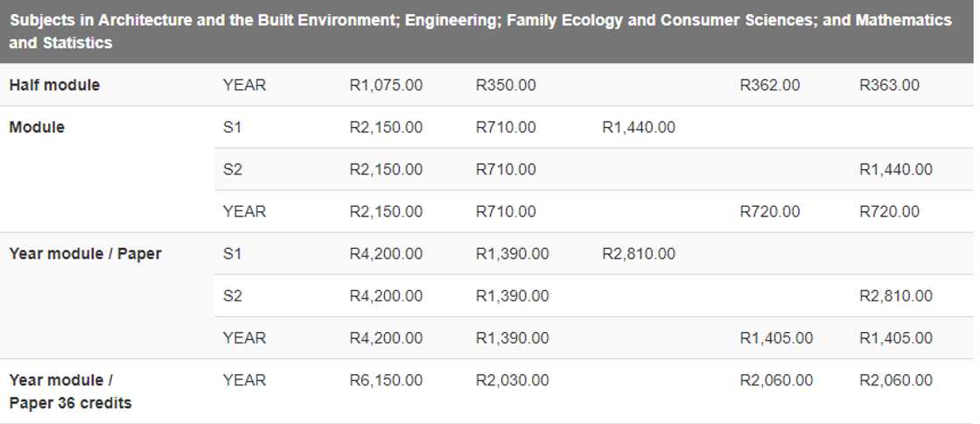Select YEAR in the Half module row

click(x=244, y=85)
